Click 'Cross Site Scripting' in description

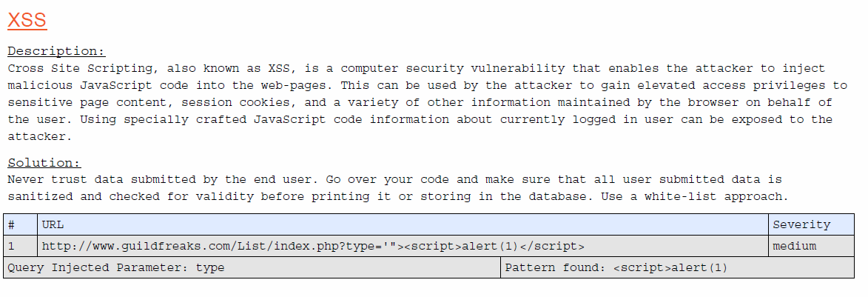point(80,69)
